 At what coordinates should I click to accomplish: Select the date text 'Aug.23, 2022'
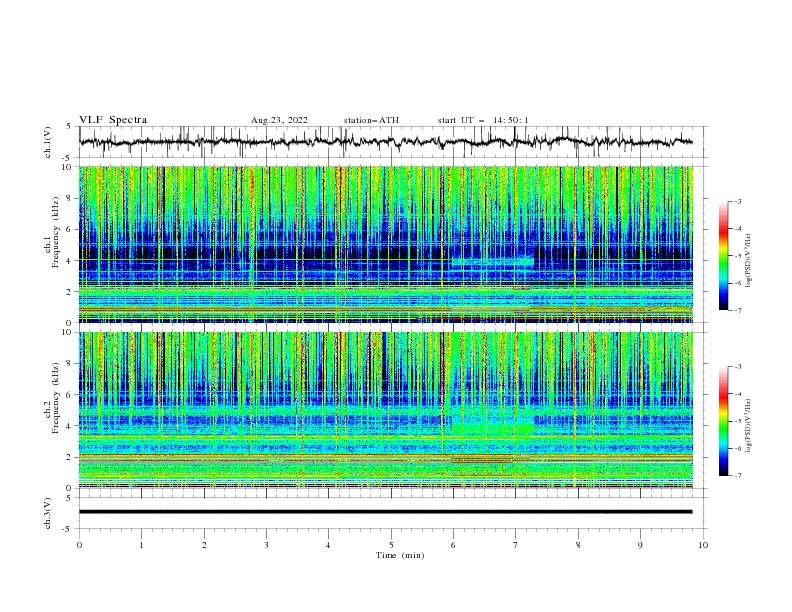tap(279, 120)
